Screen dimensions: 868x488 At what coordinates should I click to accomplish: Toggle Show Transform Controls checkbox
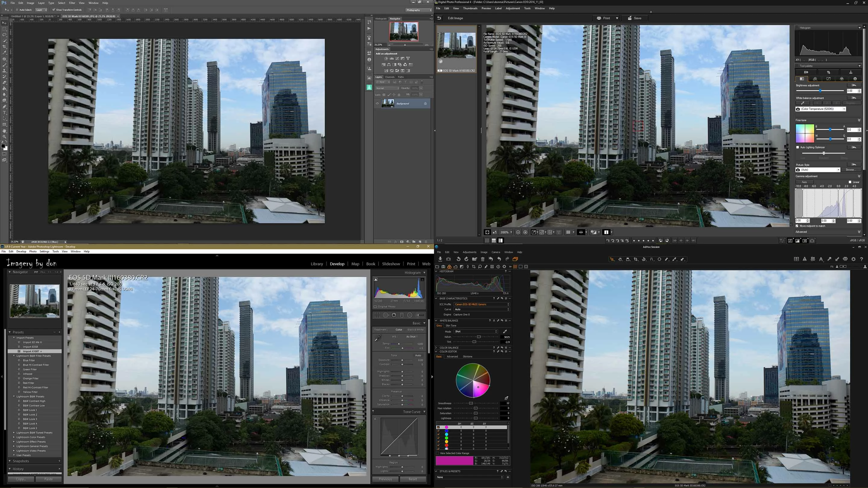point(54,10)
